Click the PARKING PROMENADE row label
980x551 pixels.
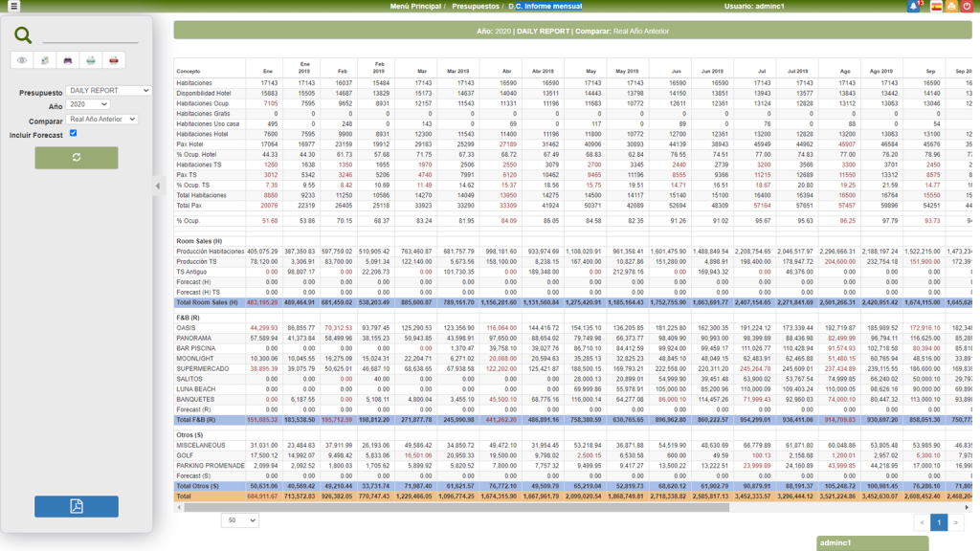210,466
